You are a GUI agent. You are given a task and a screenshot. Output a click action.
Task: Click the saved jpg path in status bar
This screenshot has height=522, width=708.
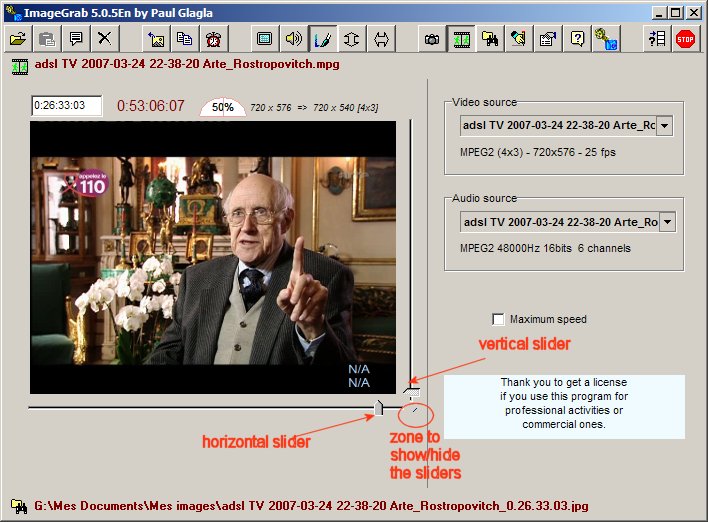pos(311,506)
